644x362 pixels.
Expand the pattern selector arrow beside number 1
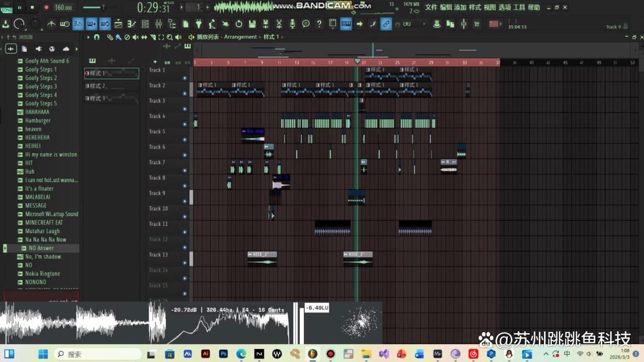coord(181,8)
